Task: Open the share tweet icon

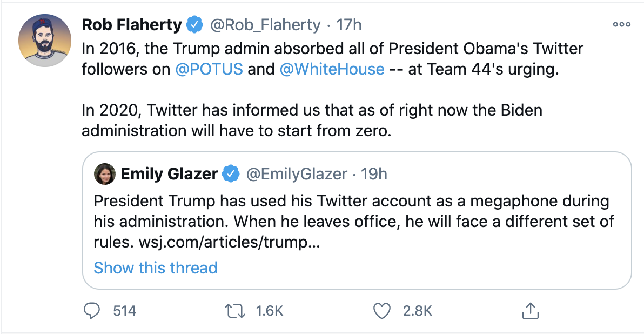Action: point(529,310)
